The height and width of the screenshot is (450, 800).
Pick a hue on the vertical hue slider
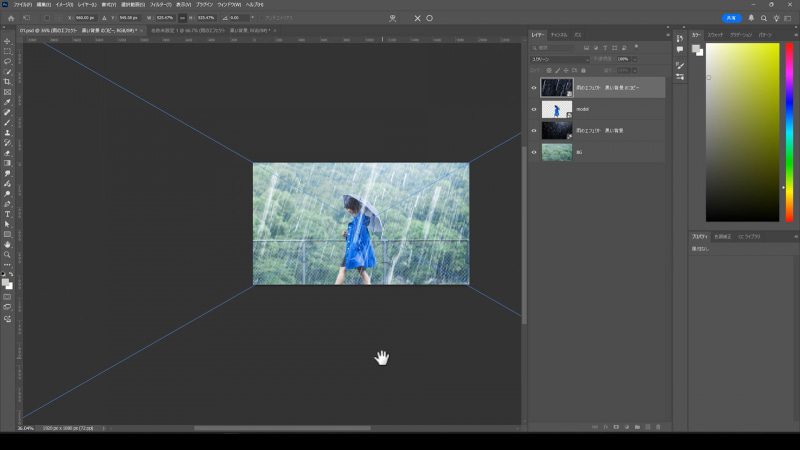(789, 132)
